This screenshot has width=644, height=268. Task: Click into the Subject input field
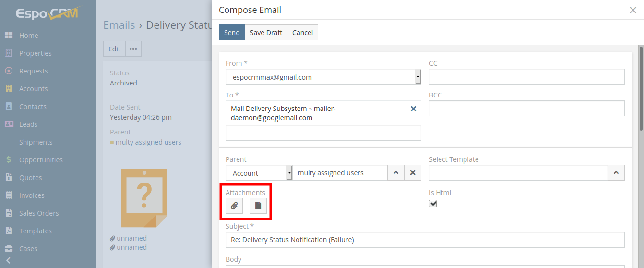click(425, 240)
